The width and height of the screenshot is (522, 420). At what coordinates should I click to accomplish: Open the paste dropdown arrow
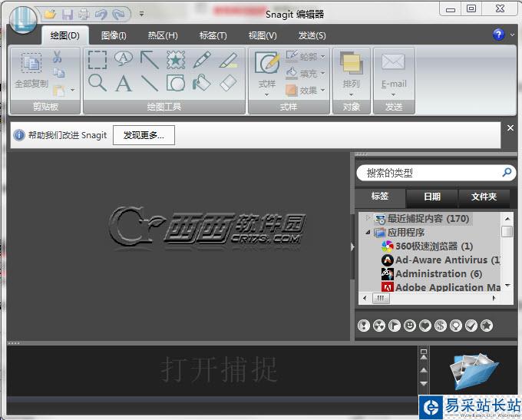click(72, 90)
